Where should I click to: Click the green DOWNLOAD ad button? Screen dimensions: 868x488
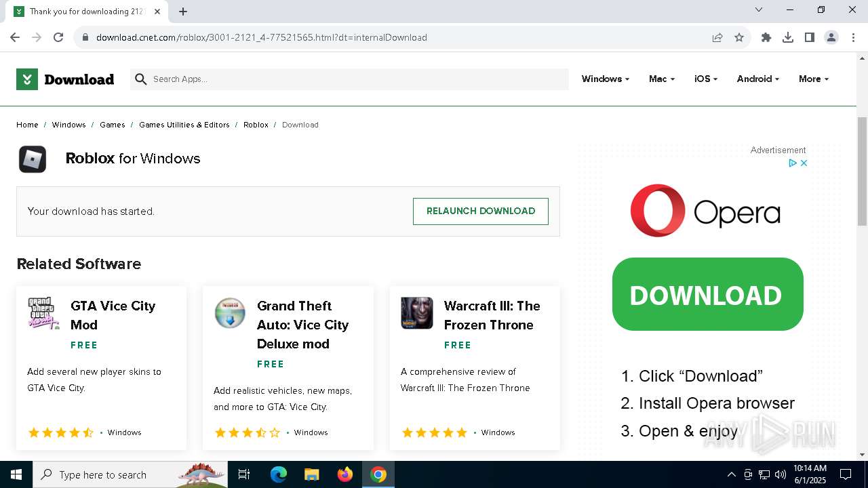click(708, 294)
